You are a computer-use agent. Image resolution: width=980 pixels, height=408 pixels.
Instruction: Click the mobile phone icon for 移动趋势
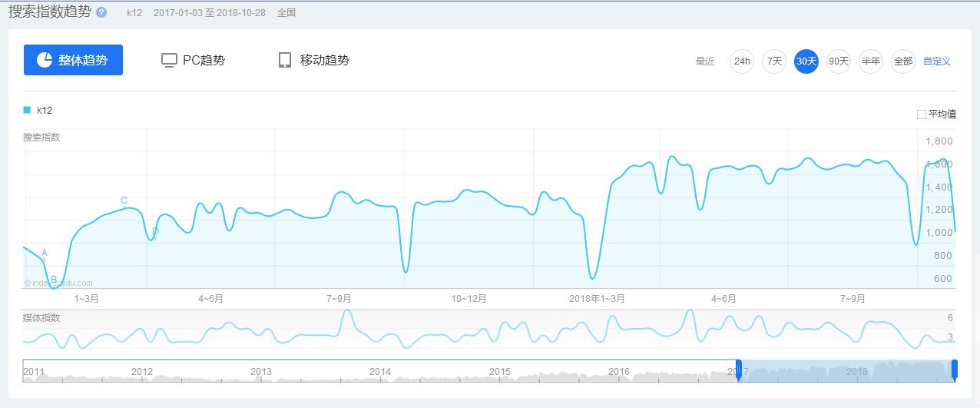coord(285,60)
